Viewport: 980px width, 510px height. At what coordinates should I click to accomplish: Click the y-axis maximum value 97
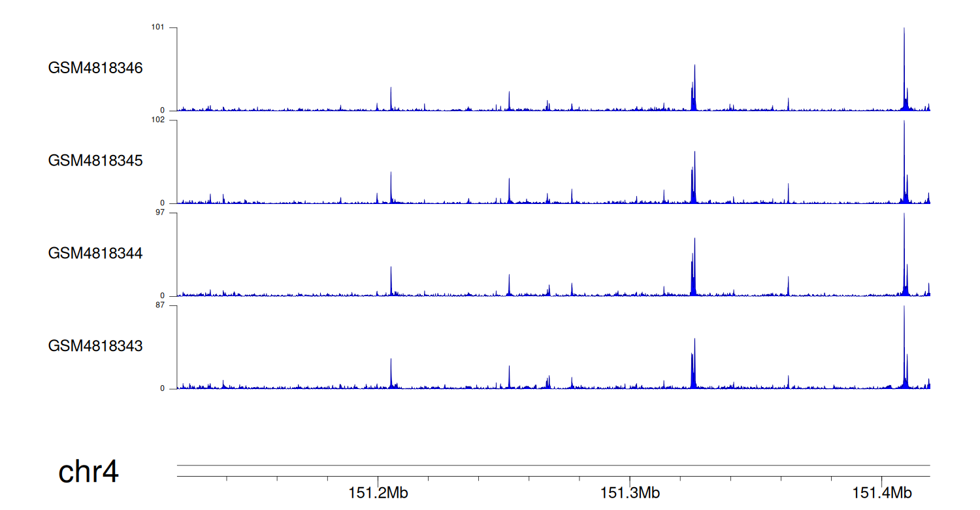tap(159, 213)
